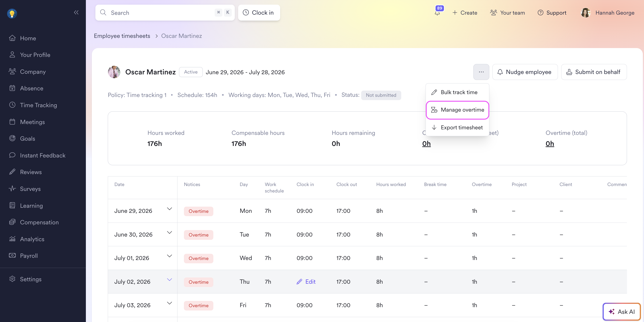Choose Export timesheet from the menu

(457, 128)
